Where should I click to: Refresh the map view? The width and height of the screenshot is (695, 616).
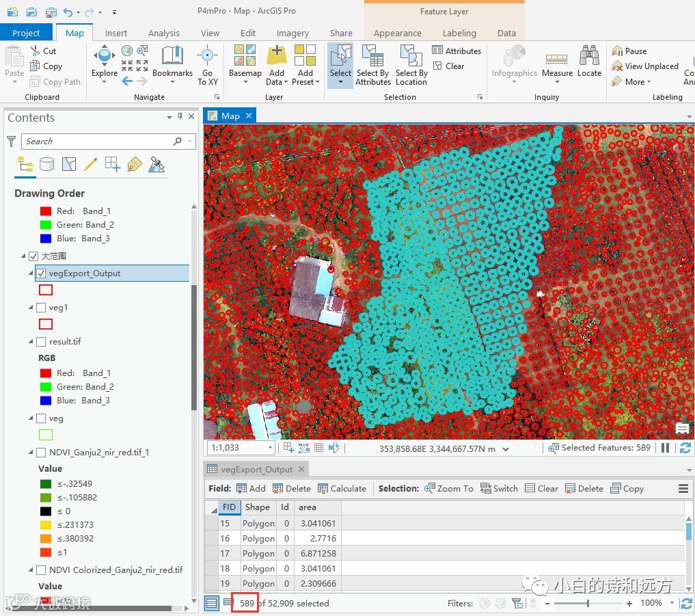click(x=685, y=448)
